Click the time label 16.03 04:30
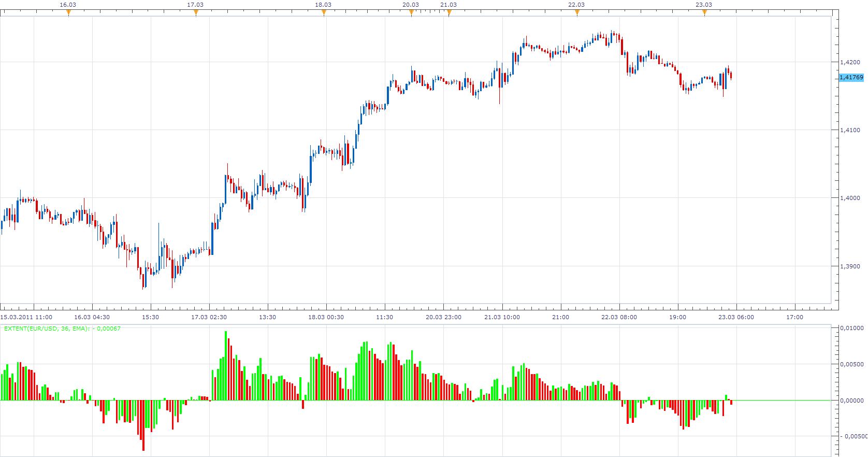The image size is (868, 457). click(92, 317)
